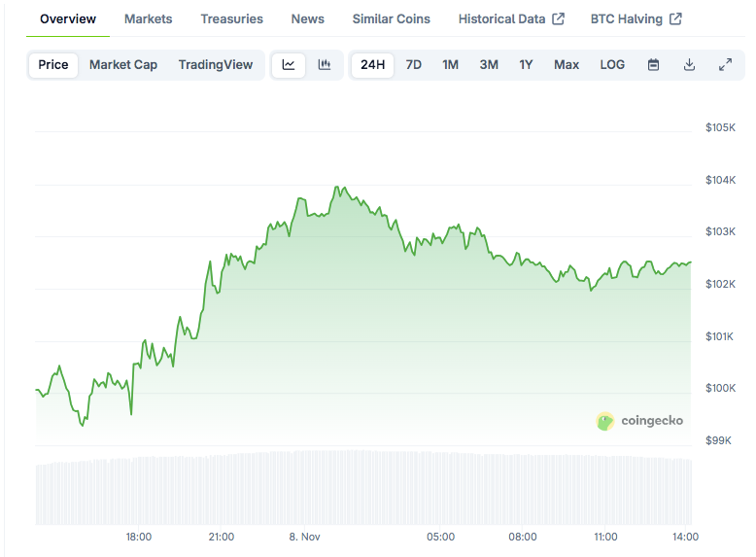This screenshot has width=756, height=557.
Task: Select the Market Cap chart toggle
Action: click(x=123, y=65)
